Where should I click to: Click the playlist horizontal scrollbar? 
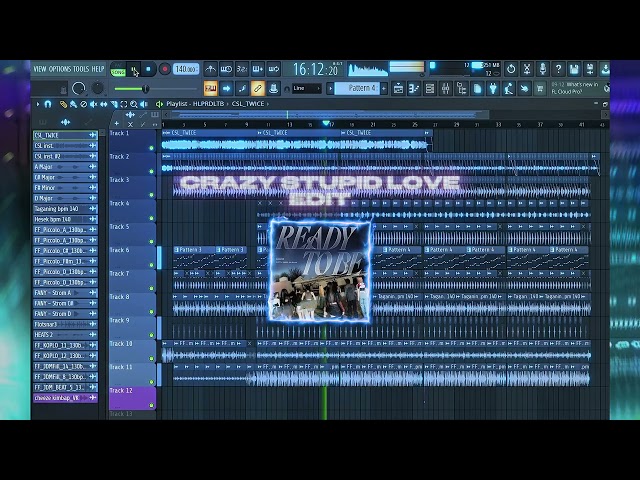coord(331,115)
